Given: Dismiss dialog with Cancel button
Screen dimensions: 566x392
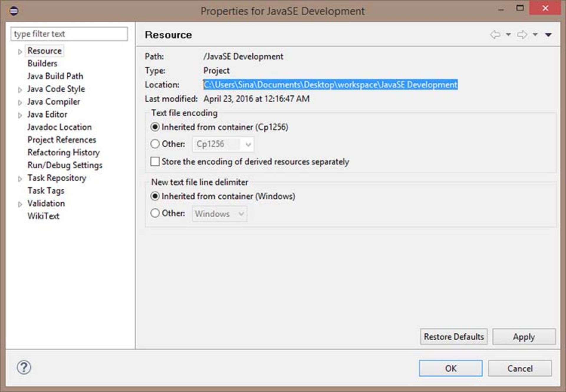Looking at the screenshot, I should 520,368.
